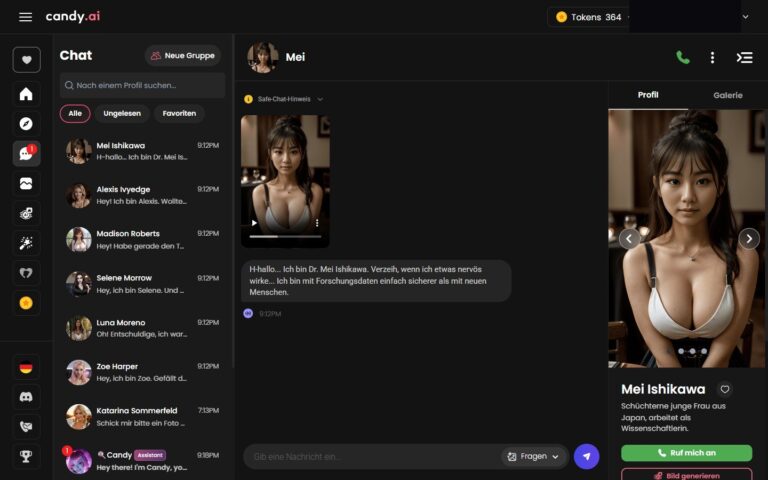Open the Tokens balance

coord(588,17)
